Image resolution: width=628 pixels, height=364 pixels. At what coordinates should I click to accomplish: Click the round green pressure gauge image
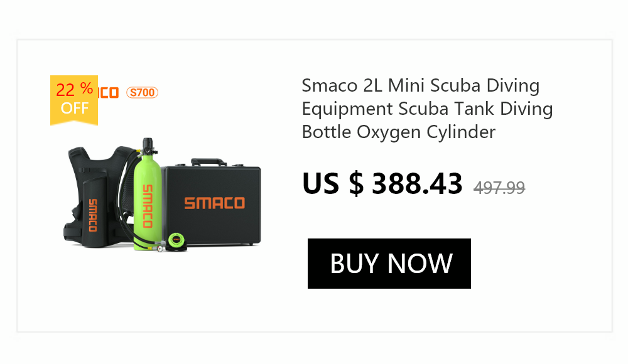175,241
